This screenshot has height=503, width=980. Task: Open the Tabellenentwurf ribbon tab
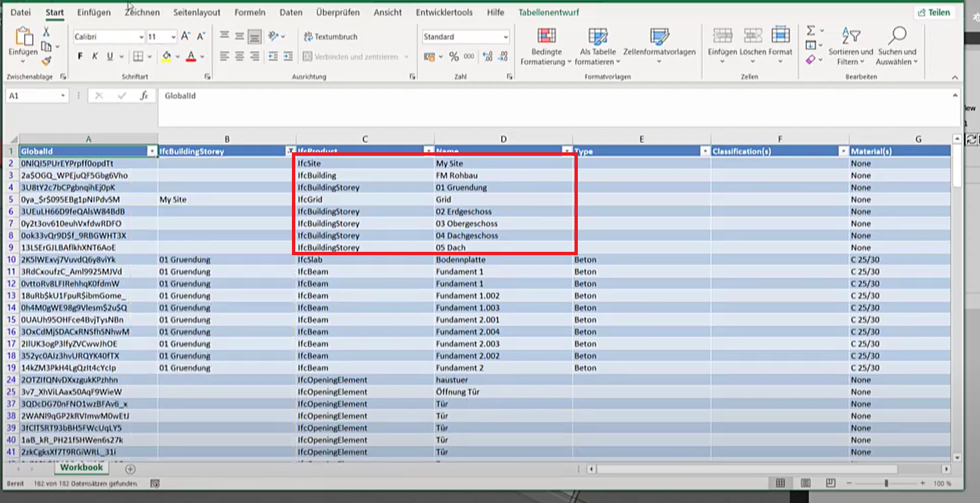tap(549, 12)
